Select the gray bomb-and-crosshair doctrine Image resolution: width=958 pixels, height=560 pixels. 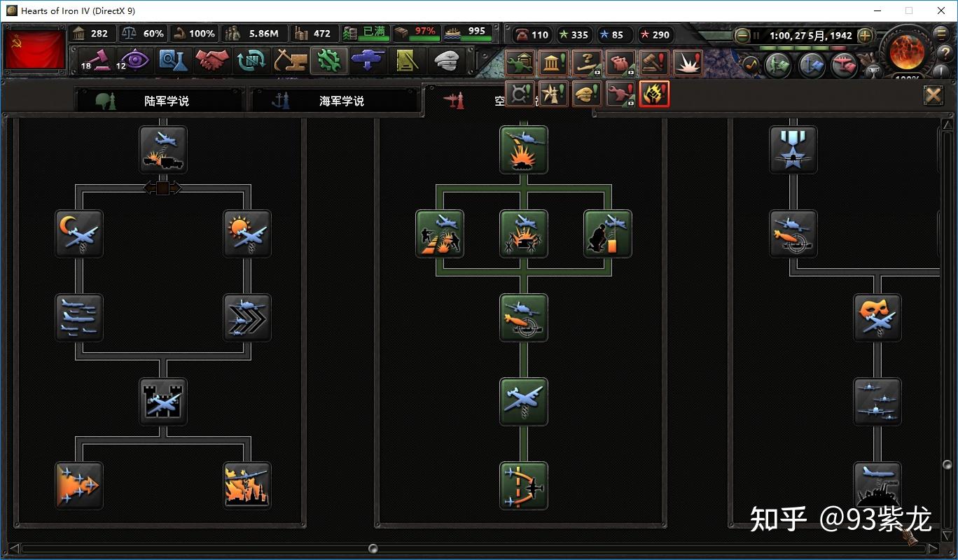point(793,234)
